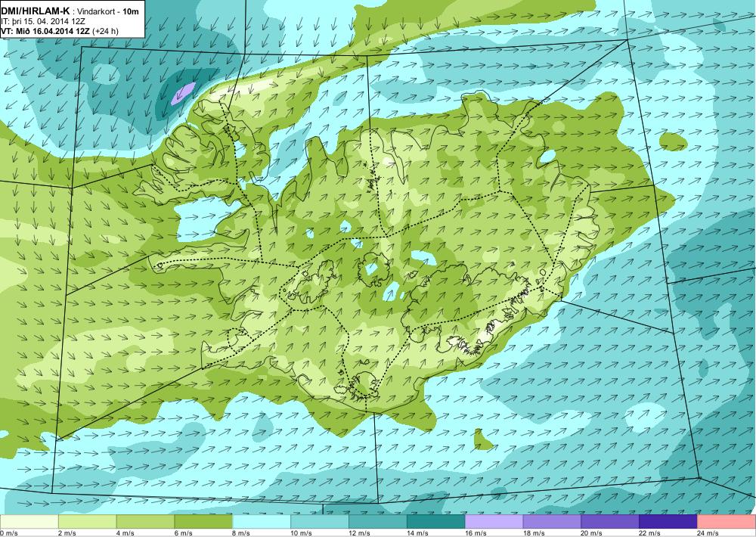Click the '2 m/s' legend label
This screenshot has width=756, height=537.
(x=67, y=533)
